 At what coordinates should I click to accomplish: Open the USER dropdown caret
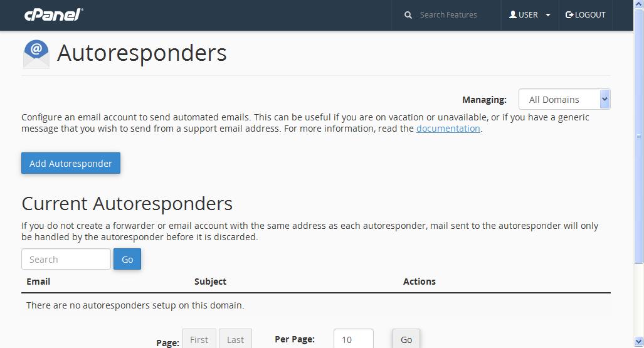coord(548,15)
